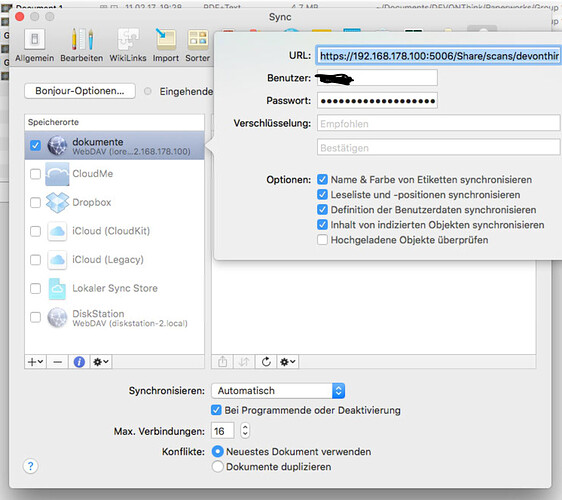Image resolution: width=562 pixels, height=500 pixels.
Task: Click the Max. Verbindungen stepper arrows
Action: 245,430
